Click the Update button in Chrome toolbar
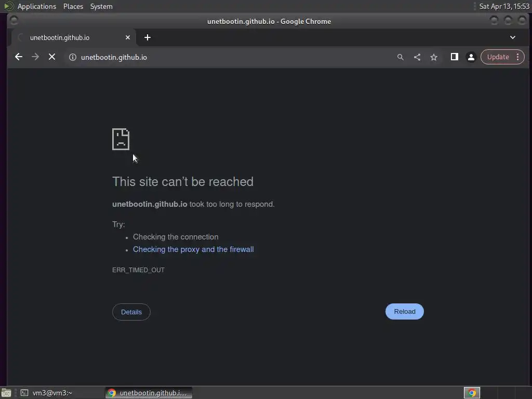 click(498, 57)
